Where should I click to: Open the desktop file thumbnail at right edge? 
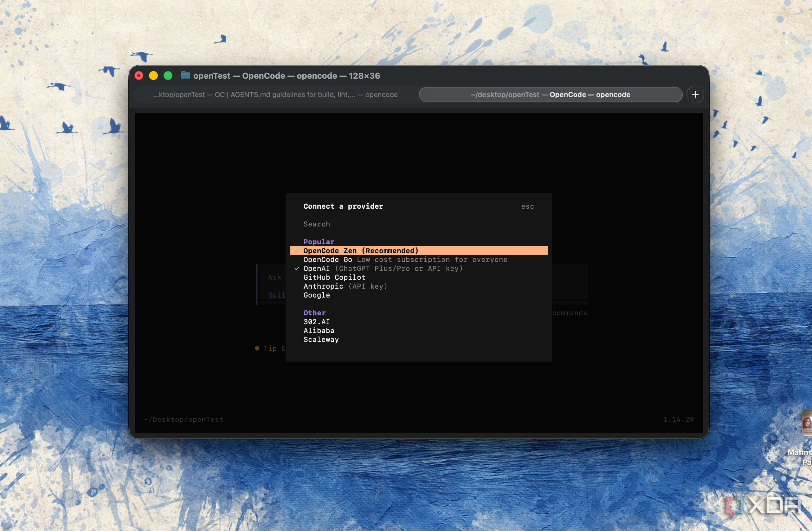(x=807, y=423)
